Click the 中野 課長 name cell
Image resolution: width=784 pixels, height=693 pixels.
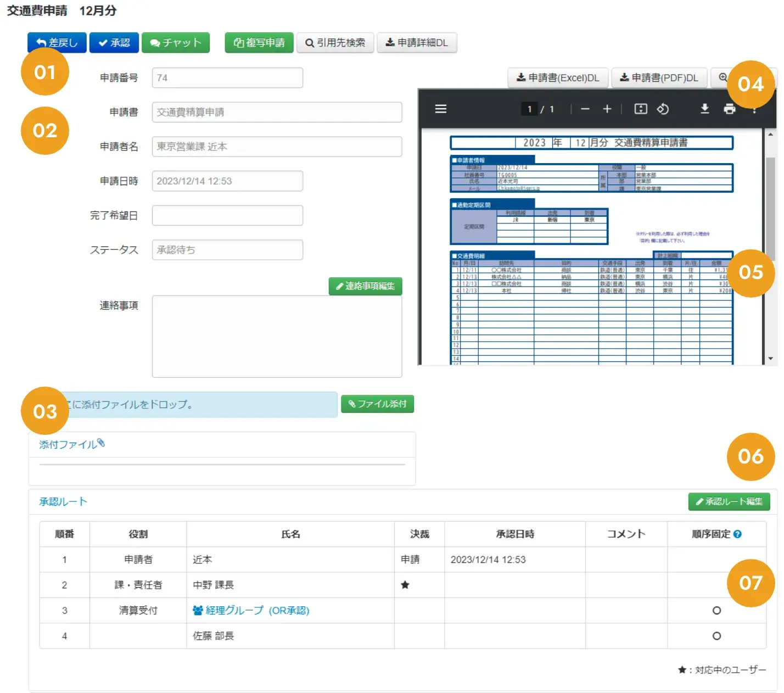click(x=290, y=585)
